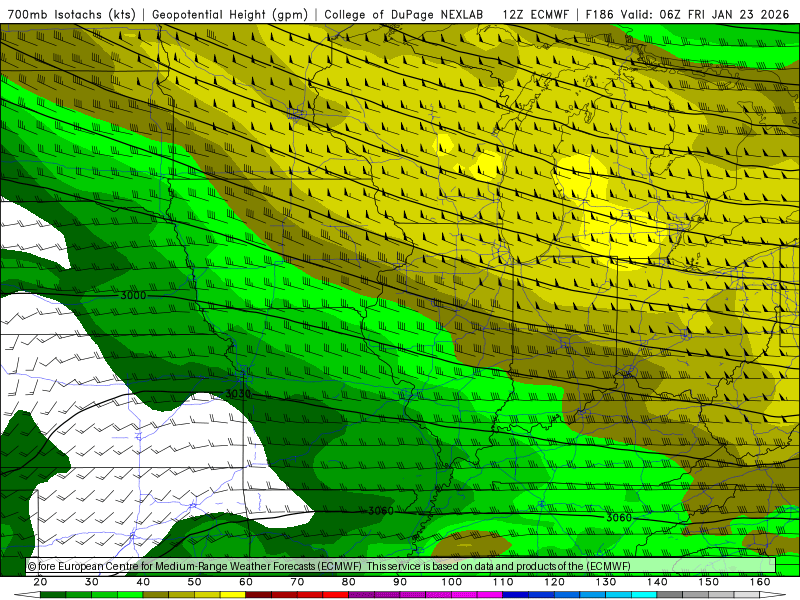Select the "Geopotential Height (gpm)" header text
800x600 pixels.
point(230,14)
